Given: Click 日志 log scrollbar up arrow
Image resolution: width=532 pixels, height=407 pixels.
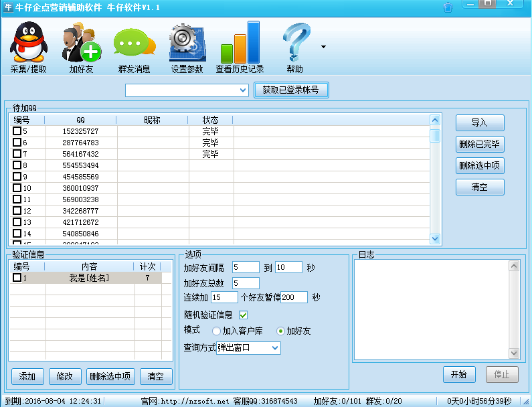Looking at the screenshot, I should click(514, 266).
